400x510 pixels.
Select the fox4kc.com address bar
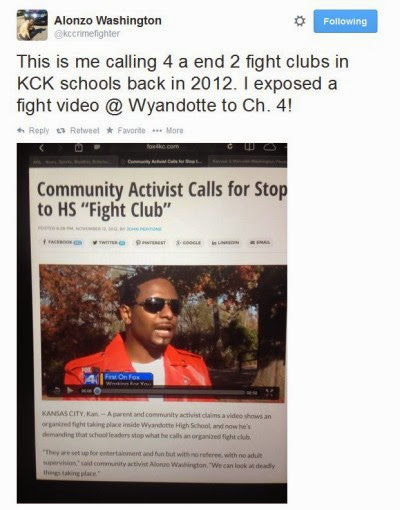163,146
